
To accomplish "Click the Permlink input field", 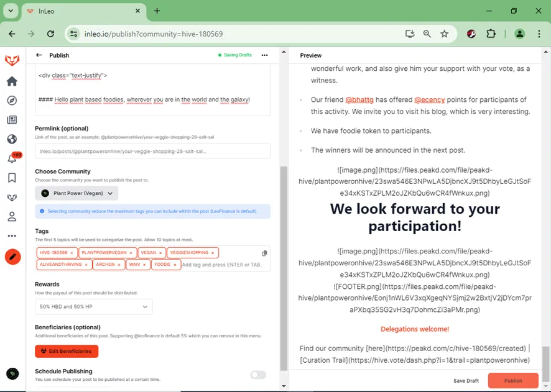I will (x=152, y=151).
